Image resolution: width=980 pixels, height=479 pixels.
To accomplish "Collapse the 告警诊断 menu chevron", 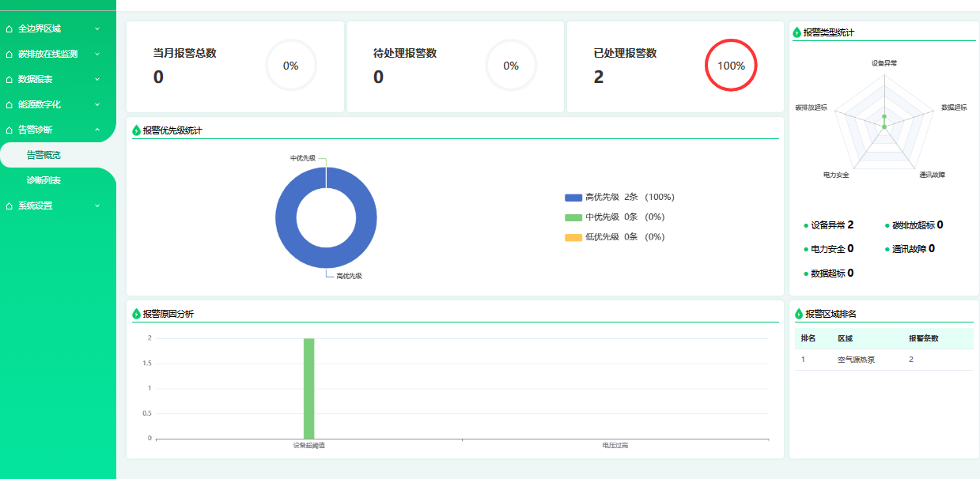I will (97, 130).
